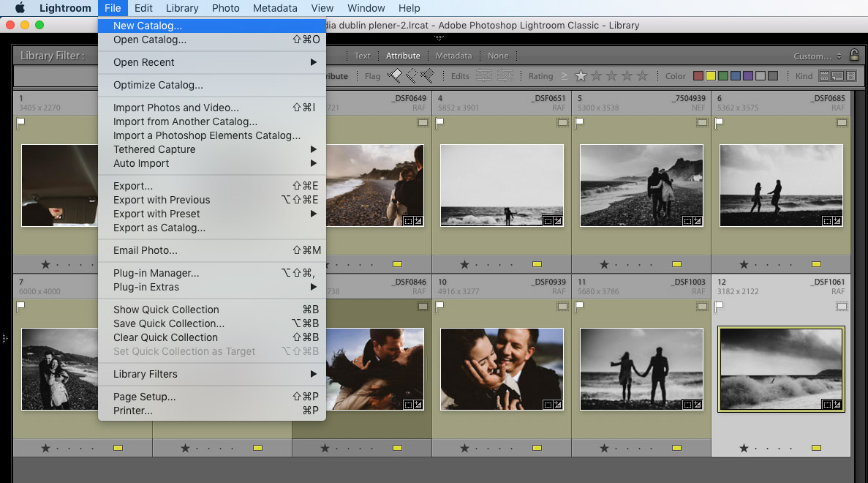868x483 pixels.
Task: Click the develop adjustments badge on photo _7504939
Action: pyautogui.click(x=698, y=220)
